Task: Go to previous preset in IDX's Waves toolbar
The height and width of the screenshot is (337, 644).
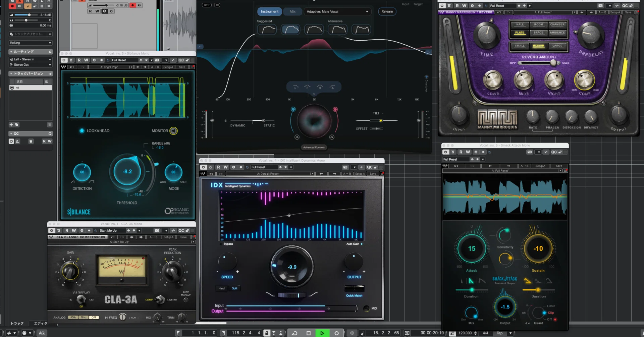Action: click(x=321, y=174)
